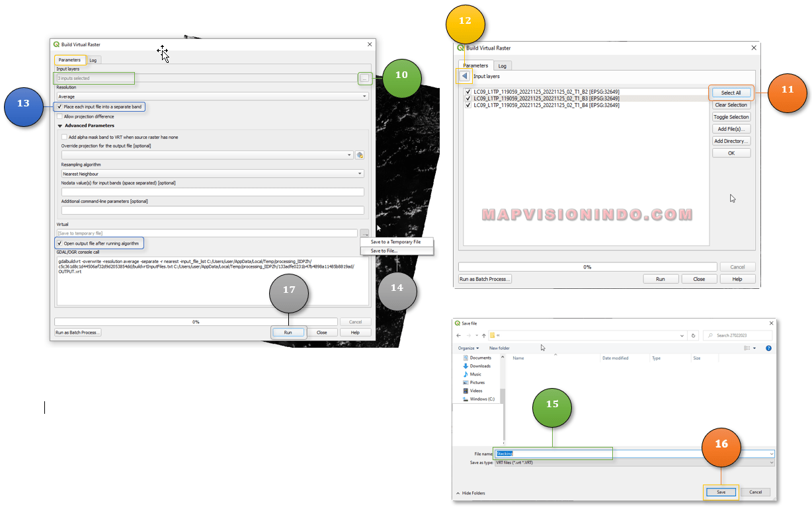Switch to the Log tab
The image size is (812, 511).
(x=93, y=59)
